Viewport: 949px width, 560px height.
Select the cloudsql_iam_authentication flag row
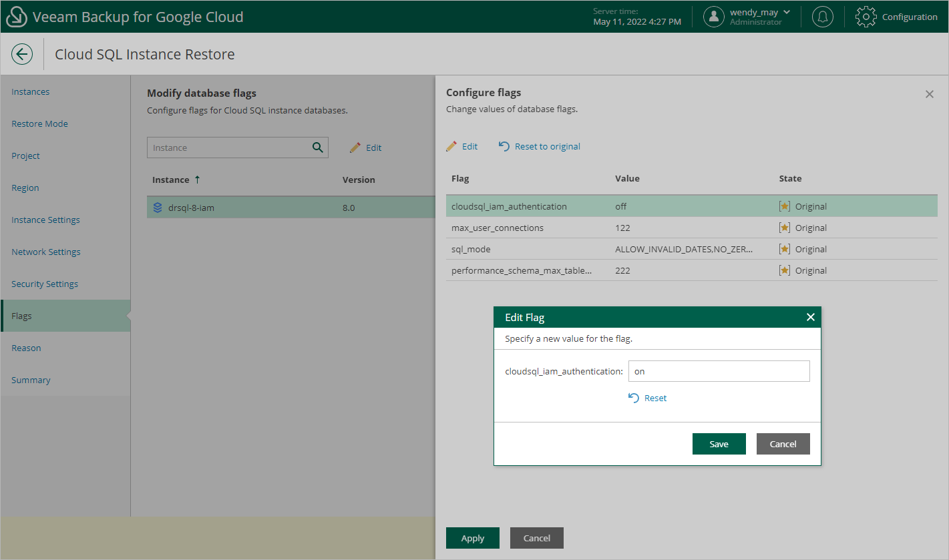[x=692, y=206]
